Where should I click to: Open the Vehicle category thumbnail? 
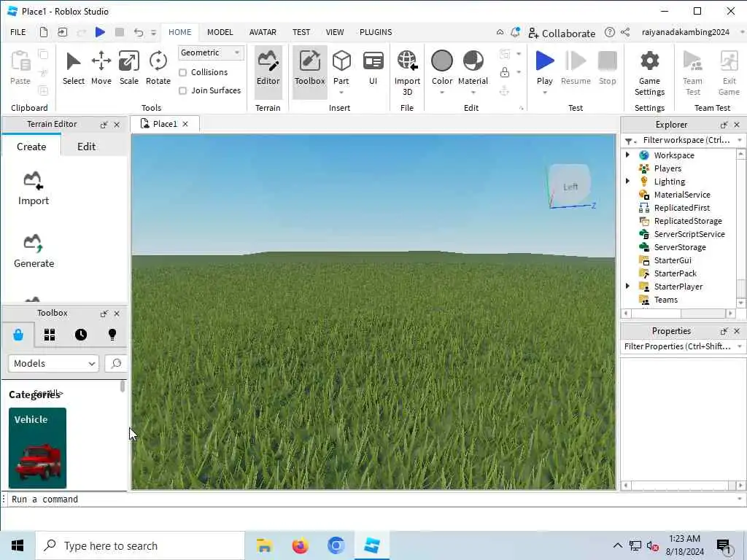(37, 448)
